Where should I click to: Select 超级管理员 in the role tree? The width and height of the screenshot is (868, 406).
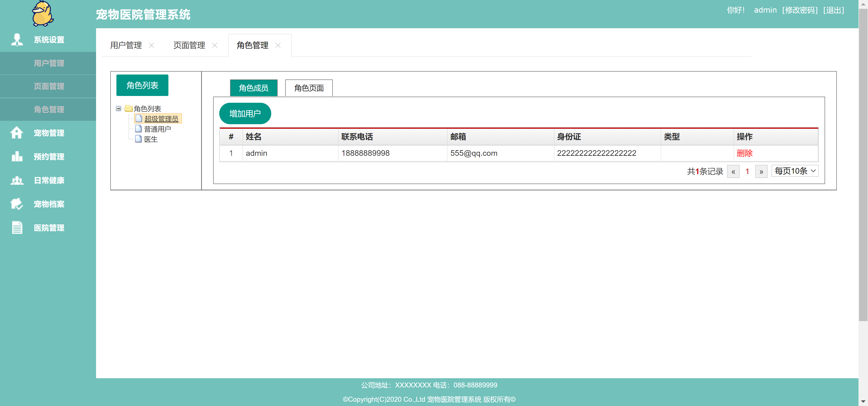[161, 119]
